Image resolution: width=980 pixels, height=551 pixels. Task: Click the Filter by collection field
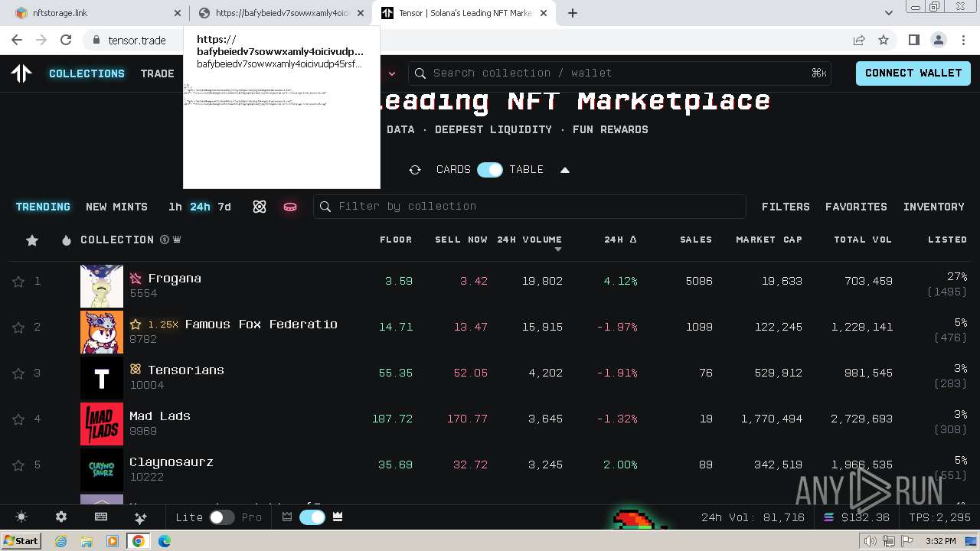(x=530, y=207)
